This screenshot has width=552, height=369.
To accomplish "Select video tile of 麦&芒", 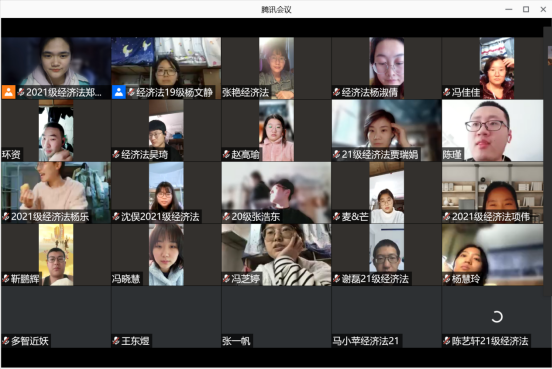I will tap(387, 193).
